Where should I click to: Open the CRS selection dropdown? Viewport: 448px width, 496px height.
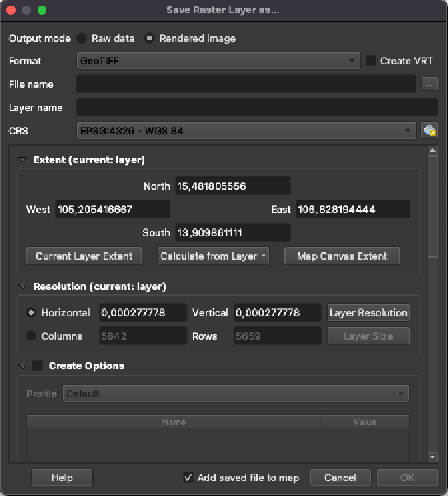tap(246, 131)
